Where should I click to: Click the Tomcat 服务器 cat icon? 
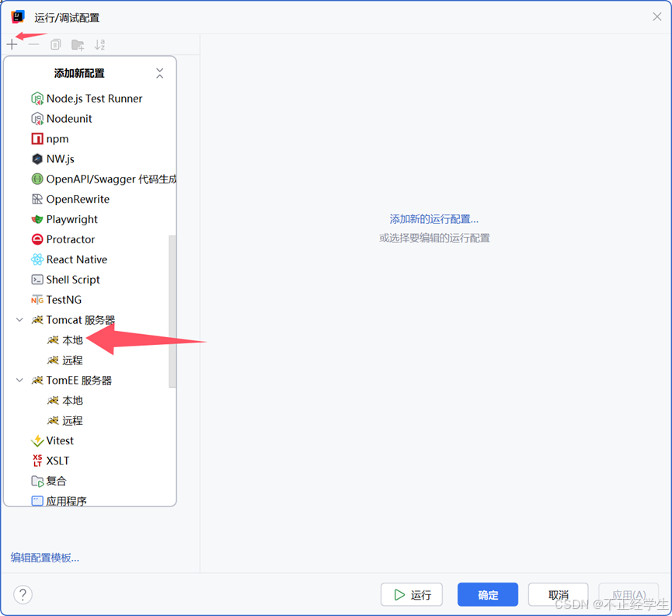pyautogui.click(x=37, y=320)
